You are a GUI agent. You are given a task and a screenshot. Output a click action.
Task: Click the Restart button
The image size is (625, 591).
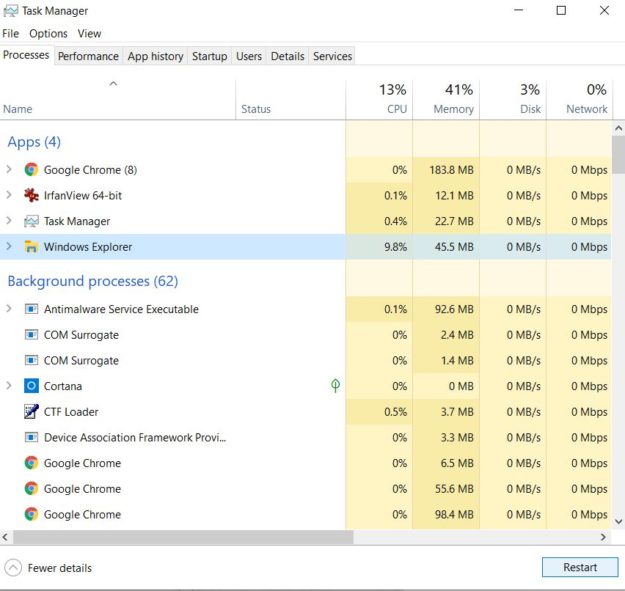[580, 567]
